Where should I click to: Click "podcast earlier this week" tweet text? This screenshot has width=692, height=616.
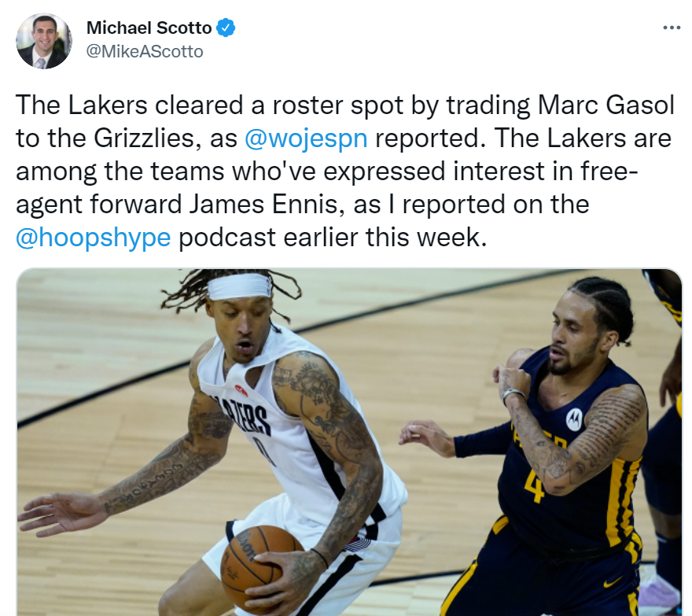333,238
